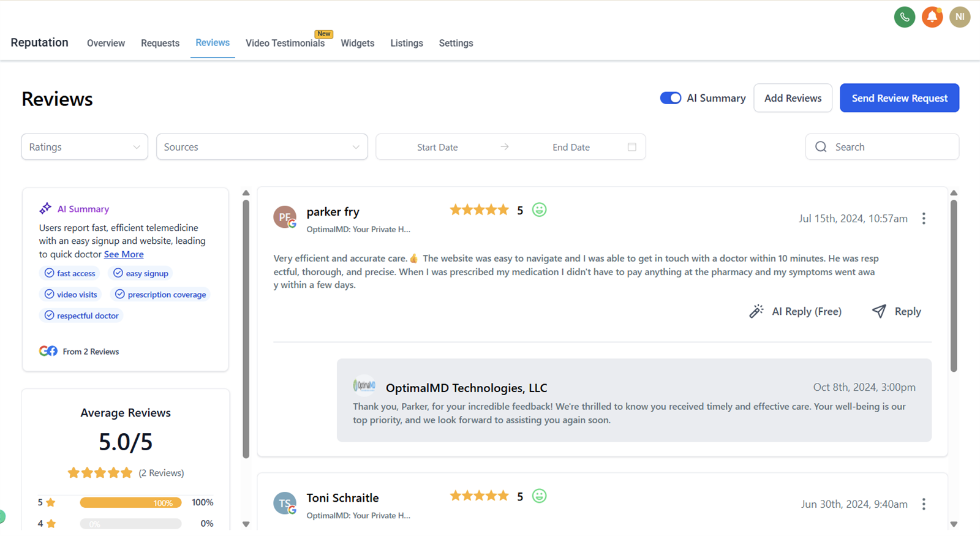
Task: Click the Add Reviews button
Action: pyautogui.click(x=793, y=98)
